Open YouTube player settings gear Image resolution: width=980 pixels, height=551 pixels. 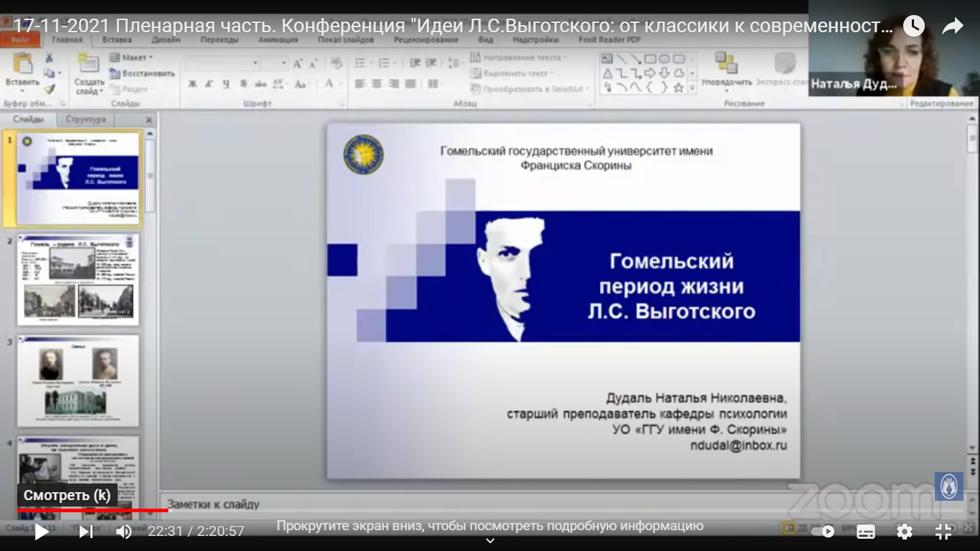tap(905, 532)
